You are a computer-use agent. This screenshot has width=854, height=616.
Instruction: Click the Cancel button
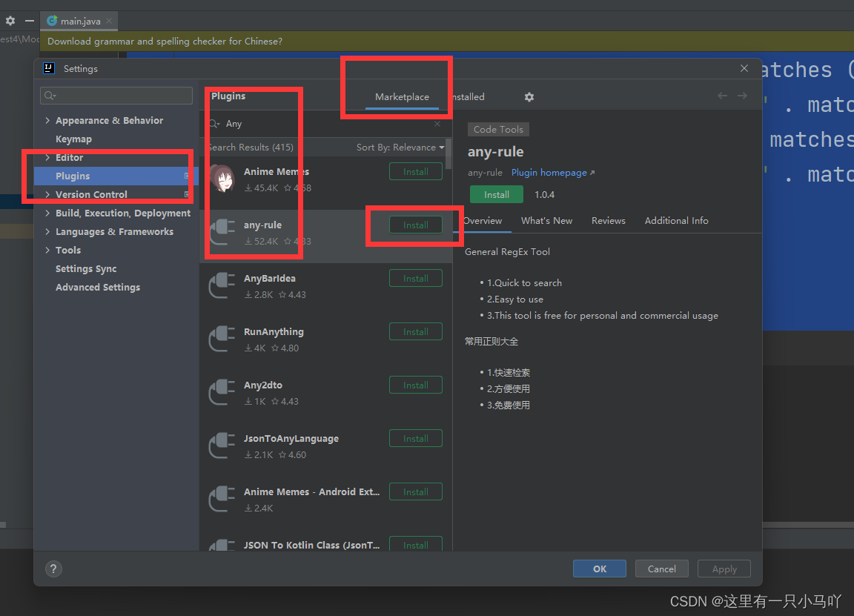(661, 569)
